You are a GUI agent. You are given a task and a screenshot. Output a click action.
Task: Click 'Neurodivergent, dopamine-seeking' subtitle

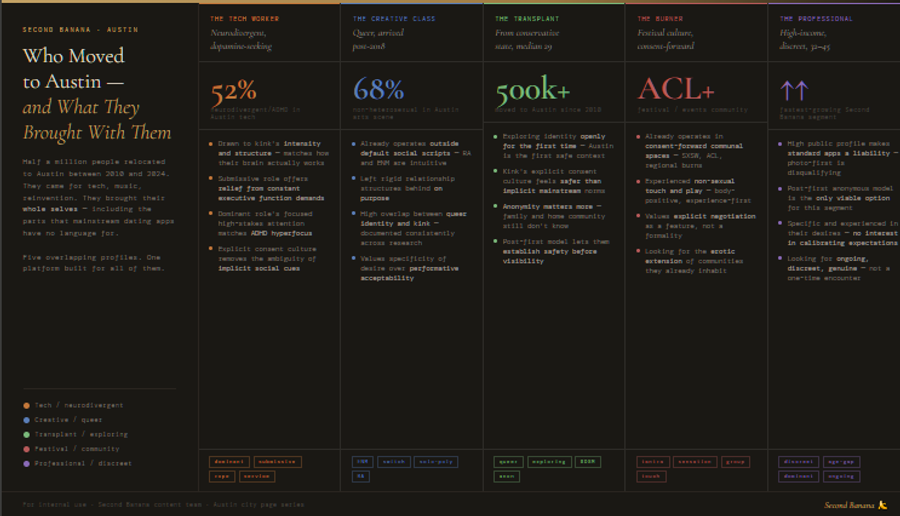241,40
